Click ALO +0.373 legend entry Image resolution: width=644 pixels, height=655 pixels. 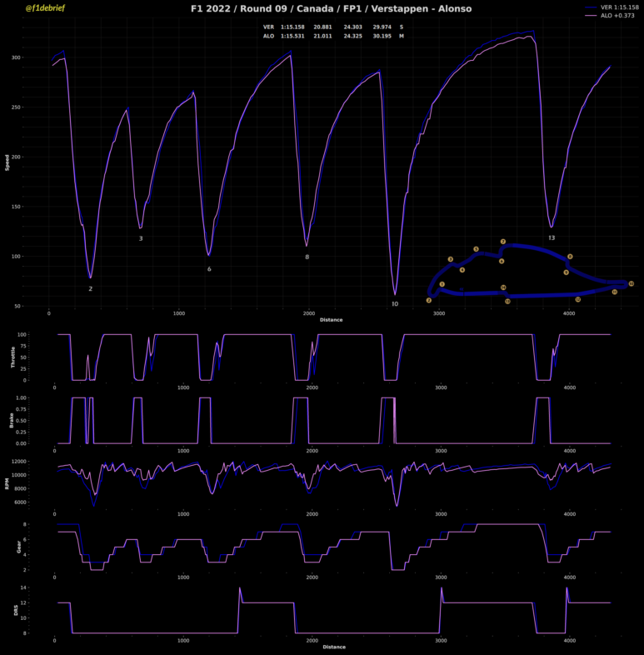point(612,15)
